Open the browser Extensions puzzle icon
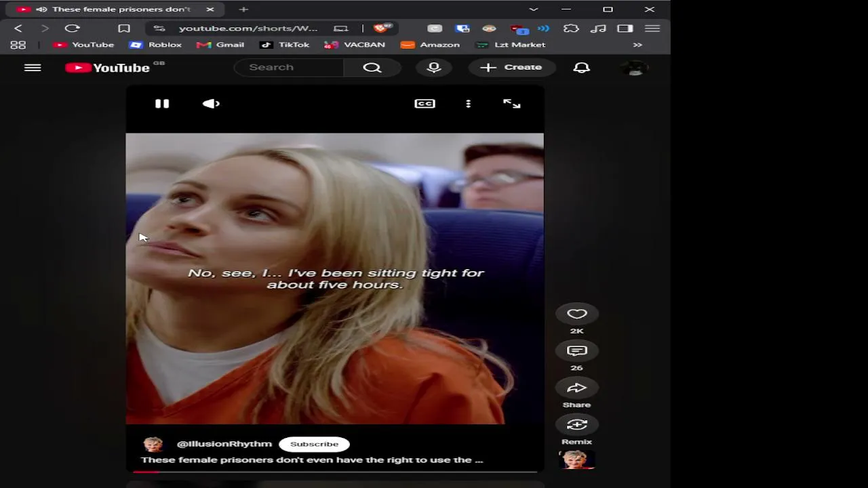The width and height of the screenshot is (868, 488). [571, 28]
